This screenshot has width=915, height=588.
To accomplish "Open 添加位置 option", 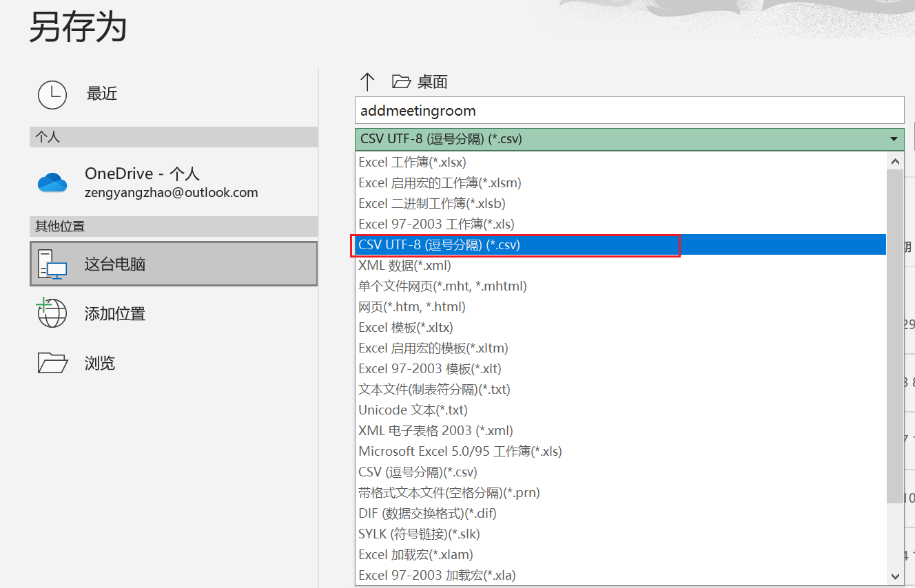I will tap(174, 314).
